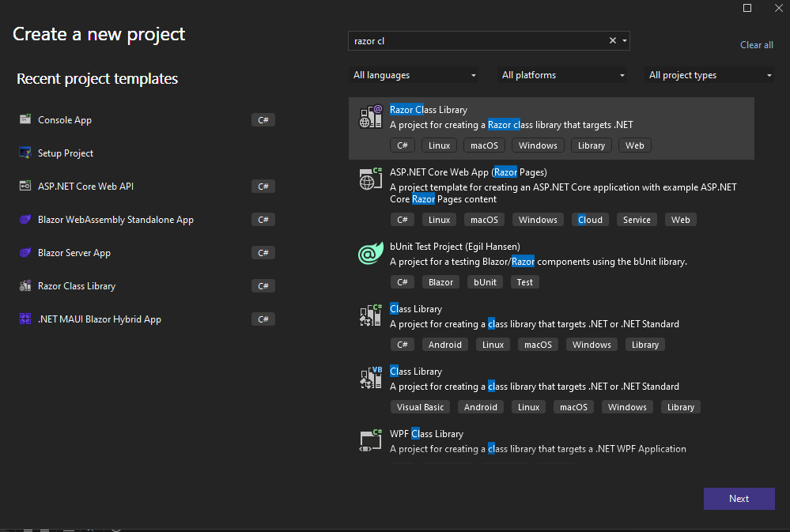Click the Blazor WebAssembly Standalone App icon

[25, 219]
